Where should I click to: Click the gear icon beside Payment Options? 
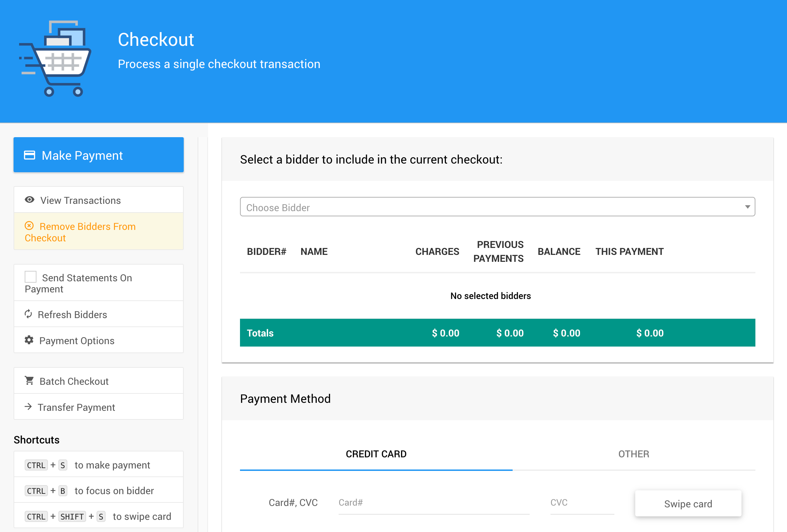[x=29, y=340]
